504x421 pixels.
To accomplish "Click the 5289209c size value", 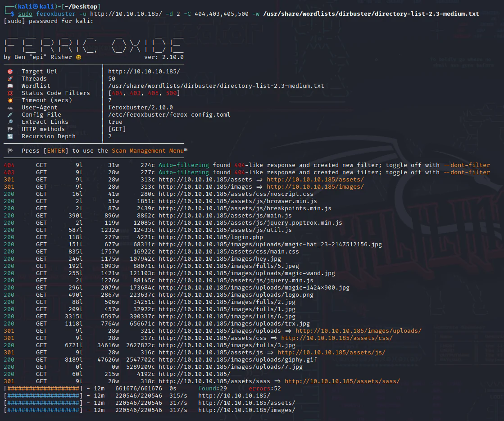I will pos(141,367).
